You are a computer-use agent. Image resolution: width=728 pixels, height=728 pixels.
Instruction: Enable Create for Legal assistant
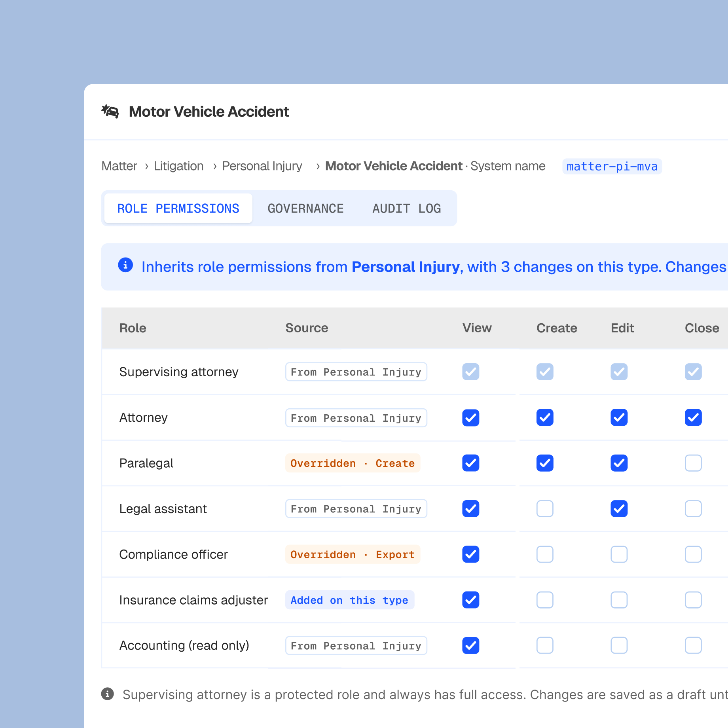coord(545,509)
